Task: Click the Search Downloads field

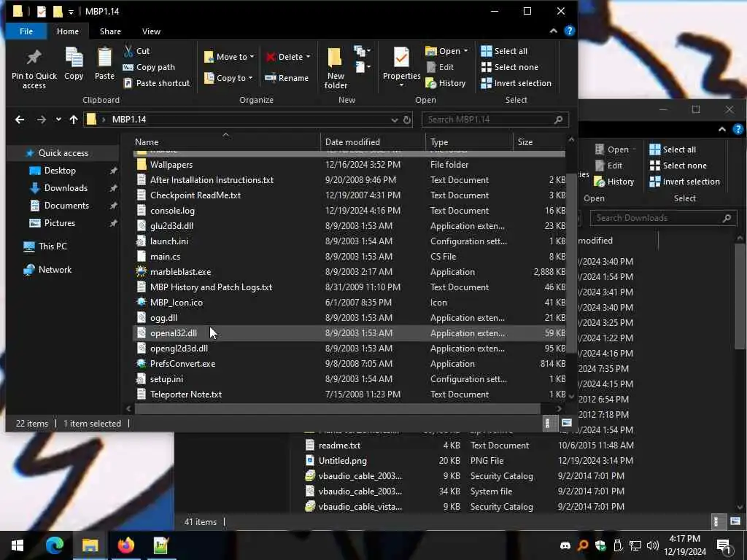Action: point(663,218)
